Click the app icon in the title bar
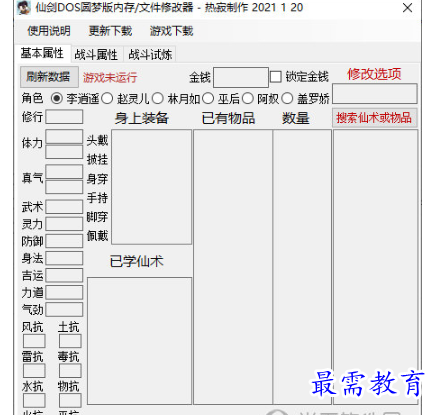433x415 pixels. pos(23,7)
